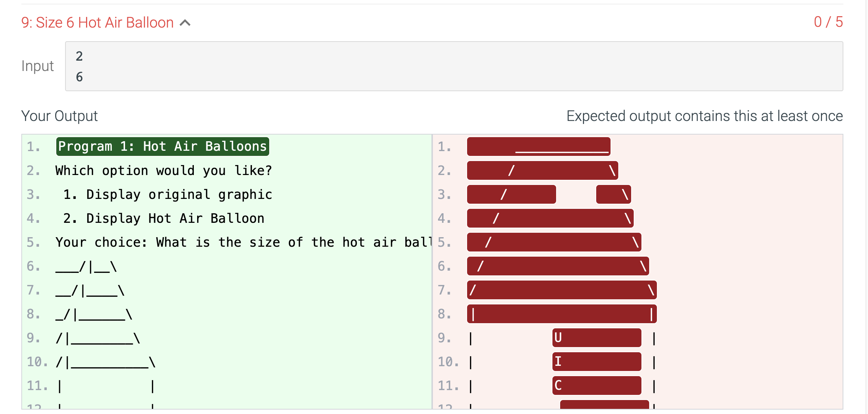Click your output line 10 balloon row
Screen dimensions: 868x414
tap(106, 362)
